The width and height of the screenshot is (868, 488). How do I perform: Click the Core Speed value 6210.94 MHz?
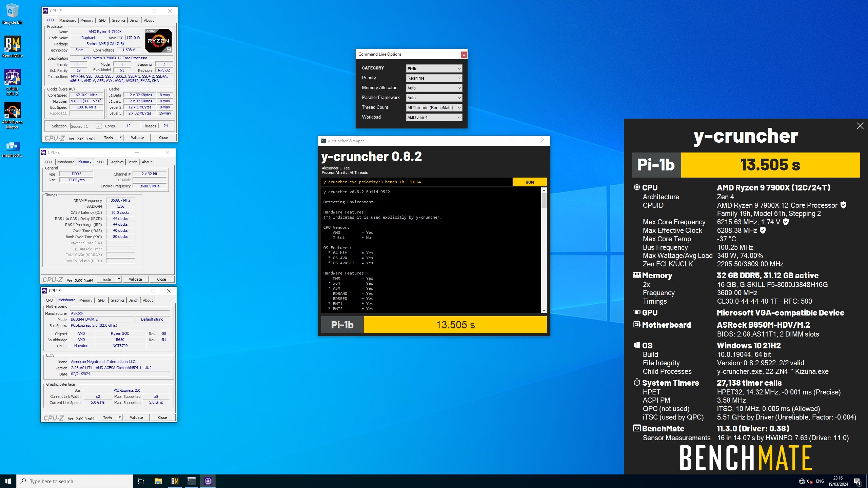(86, 95)
